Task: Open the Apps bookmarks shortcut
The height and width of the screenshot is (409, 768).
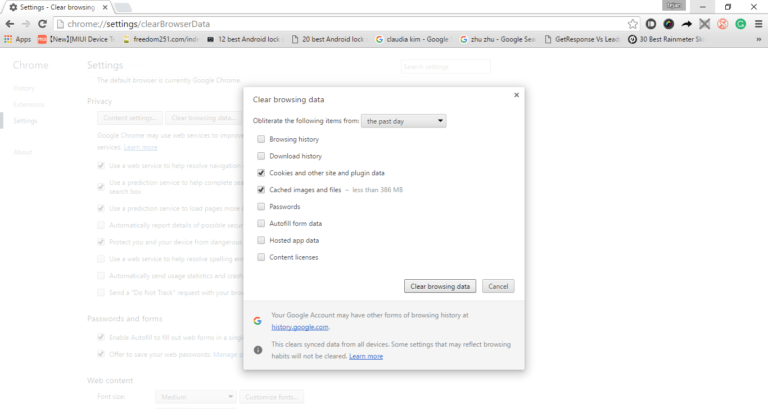Action: (x=18, y=39)
